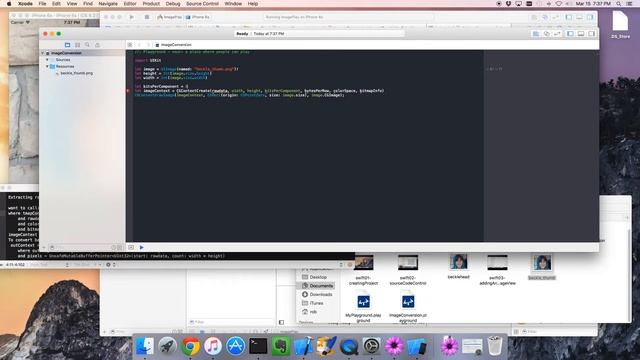Open the Apple menu
Screen dimensions: 640x360
[9, 4]
